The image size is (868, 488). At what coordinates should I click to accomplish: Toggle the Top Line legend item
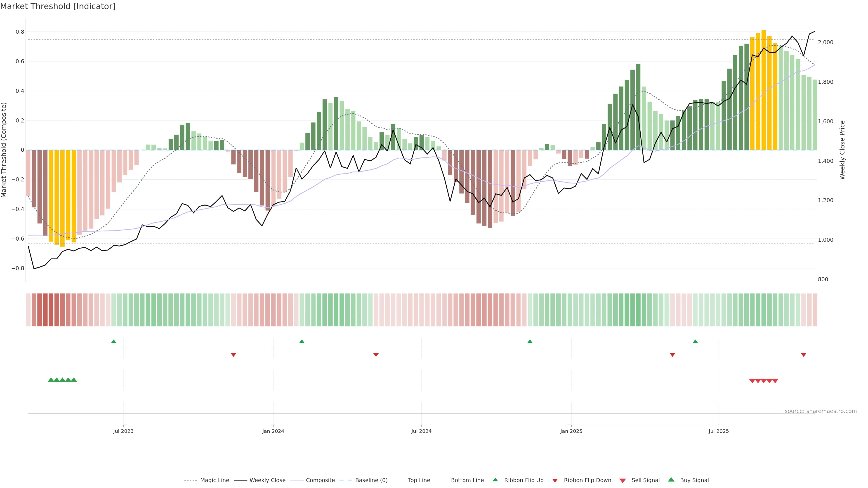(x=419, y=480)
